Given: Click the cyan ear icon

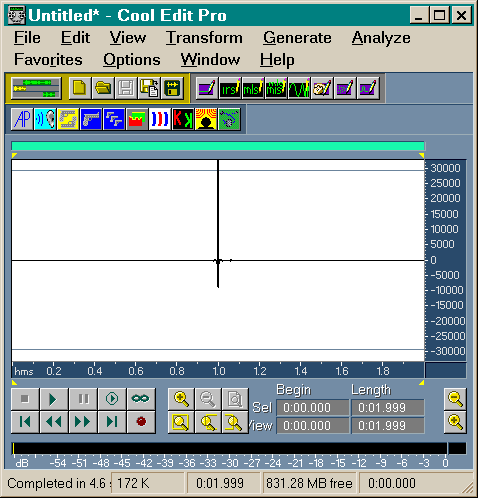Looking at the screenshot, I should click(x=45, y=119).
